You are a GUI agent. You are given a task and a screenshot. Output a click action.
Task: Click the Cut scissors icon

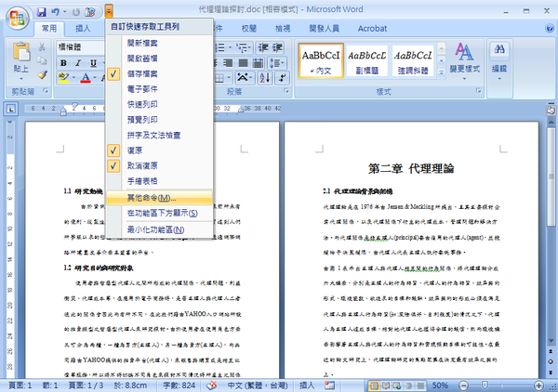pyautogui.click(x=42, y=46)
